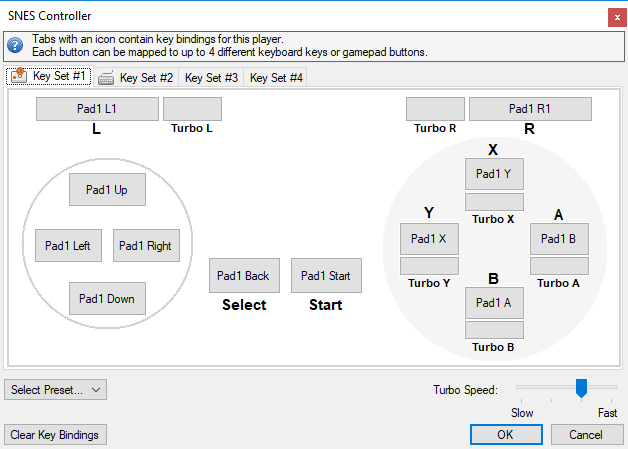The image size is (628, 449).
Task: Click the empty Turbo A binding box
Action: click(560, 266)
